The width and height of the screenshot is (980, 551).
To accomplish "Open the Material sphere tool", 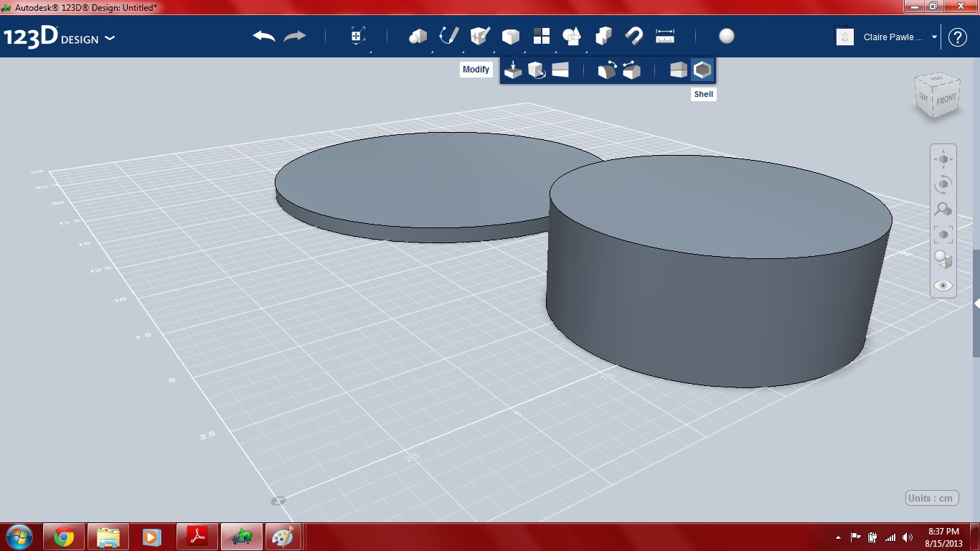I will [727, 37].
